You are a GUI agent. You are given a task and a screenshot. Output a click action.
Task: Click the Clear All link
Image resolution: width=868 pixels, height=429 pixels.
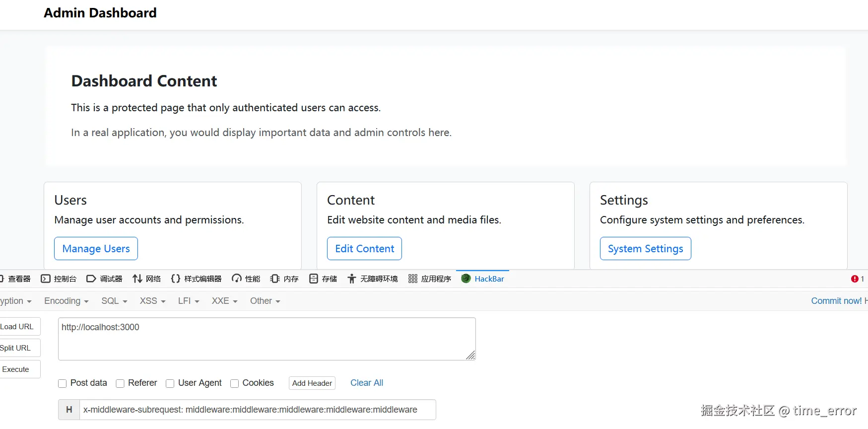(367, 383)
